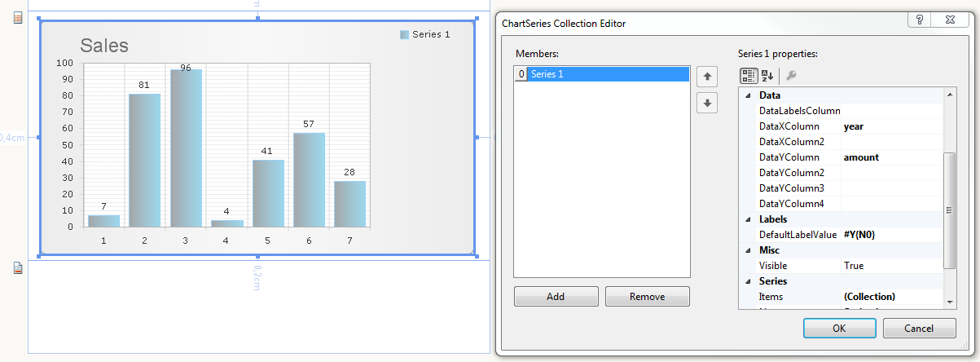Viewport: 980px width, 362px height.
Task: Click the Series 1 legend color swatch
Action: 404,34
